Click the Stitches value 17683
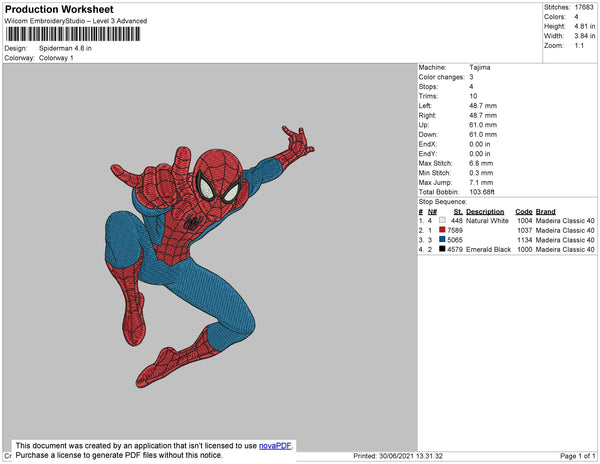This screenshot has width=600, height=464. (584, 7)
